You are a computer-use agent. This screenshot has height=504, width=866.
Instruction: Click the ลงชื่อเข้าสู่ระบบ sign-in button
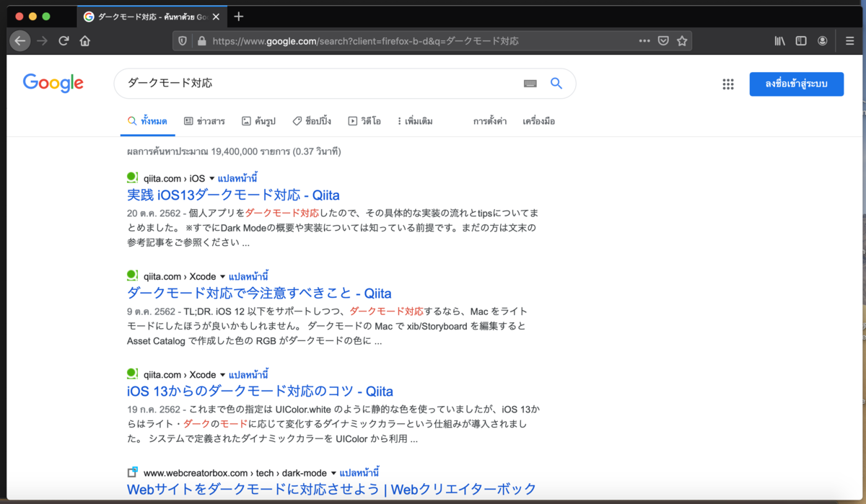tap(797, 84)
